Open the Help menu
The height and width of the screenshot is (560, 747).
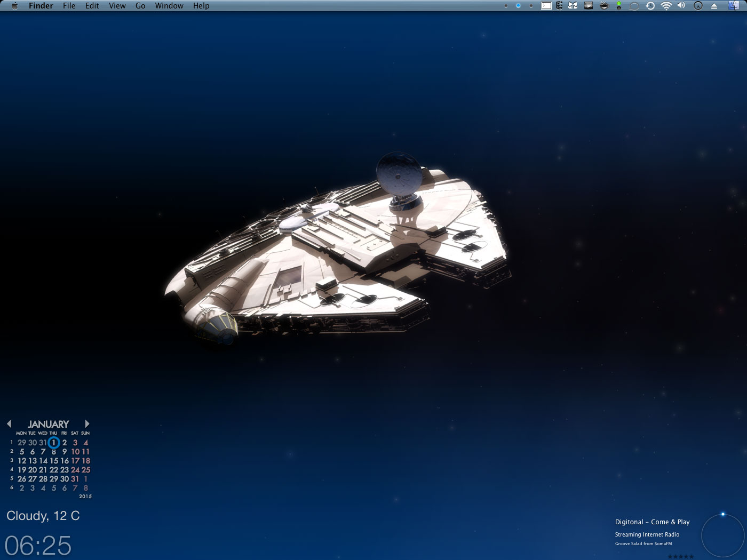[201, 6]
